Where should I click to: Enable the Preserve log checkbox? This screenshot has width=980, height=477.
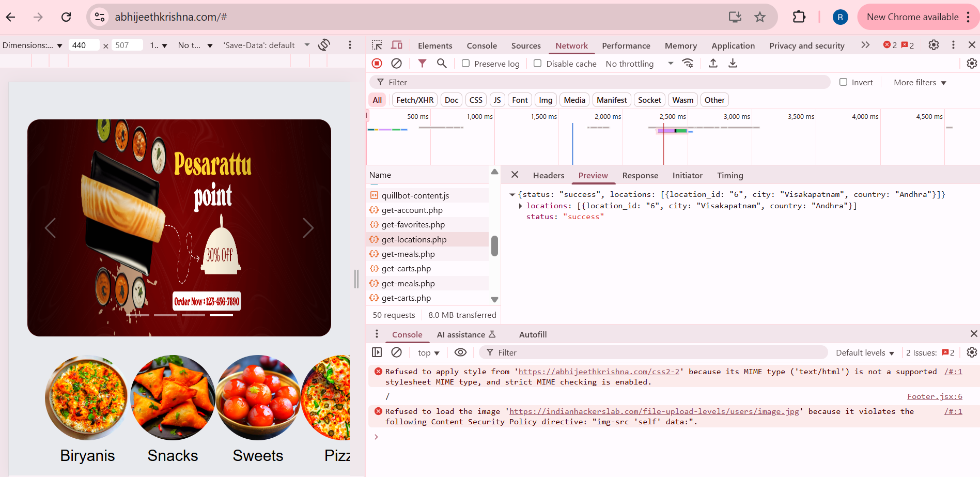coord(465,63)
